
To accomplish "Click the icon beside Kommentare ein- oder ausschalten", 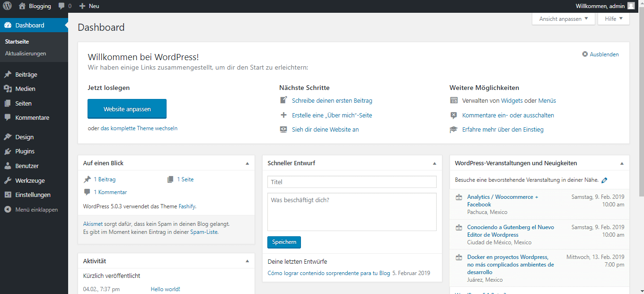I will click(x=454, y=115).
